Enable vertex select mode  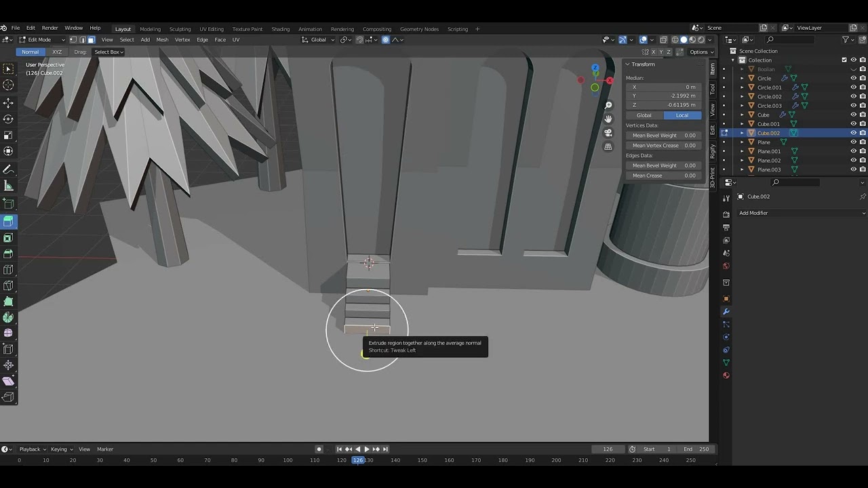tap(73, 39)
